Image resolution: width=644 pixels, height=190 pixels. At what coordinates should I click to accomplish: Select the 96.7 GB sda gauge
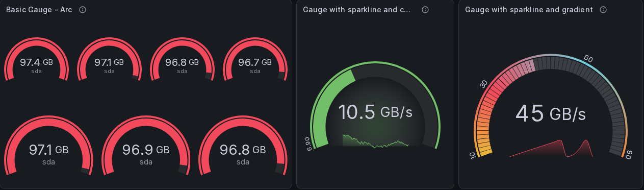[255, 59]
